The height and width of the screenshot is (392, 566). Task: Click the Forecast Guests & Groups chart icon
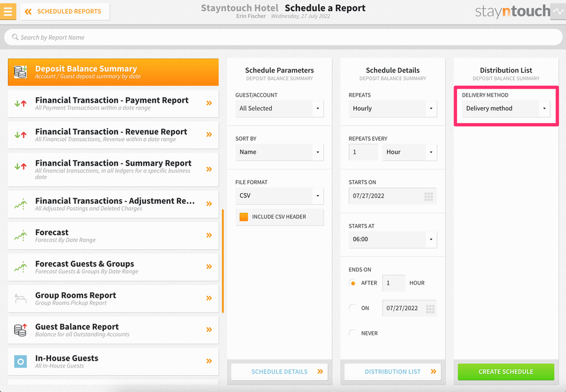tap(20, 266)
